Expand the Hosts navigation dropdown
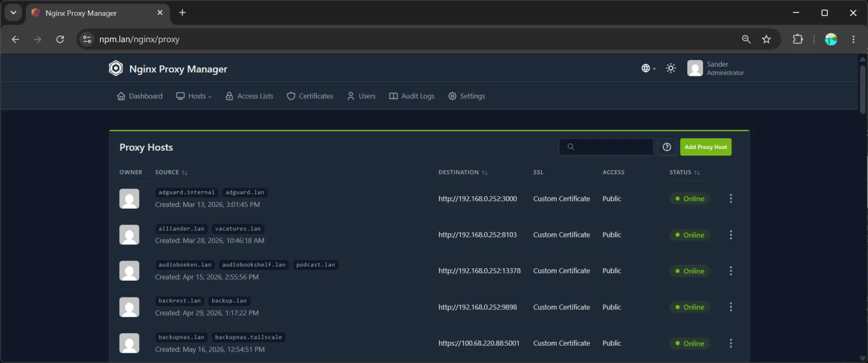The height and width of the screenshot is (363, 868). click(x=194, y=96)
